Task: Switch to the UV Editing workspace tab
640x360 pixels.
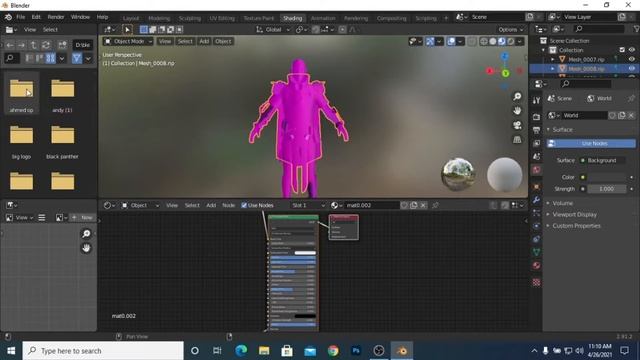Action: pos(222,18)
